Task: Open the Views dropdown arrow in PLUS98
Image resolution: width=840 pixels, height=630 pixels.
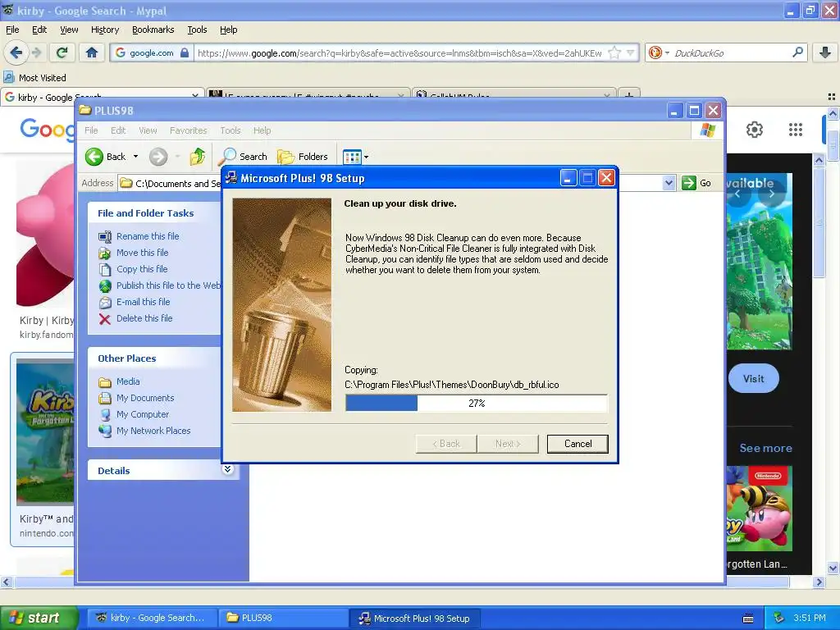Action: click(x=367, y=157)
